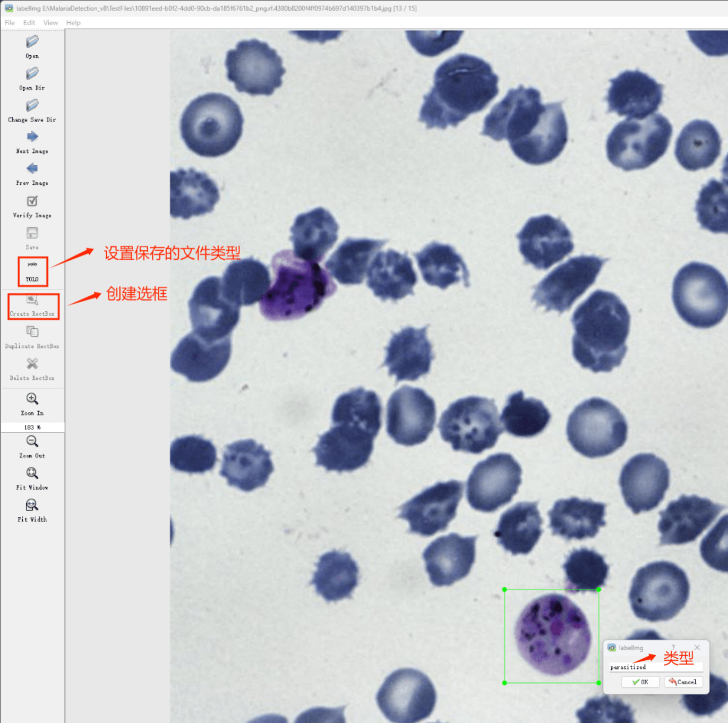Viewport: 728px width, 723px height.
Task: Open the Help menu
Action: pos(73,23)
